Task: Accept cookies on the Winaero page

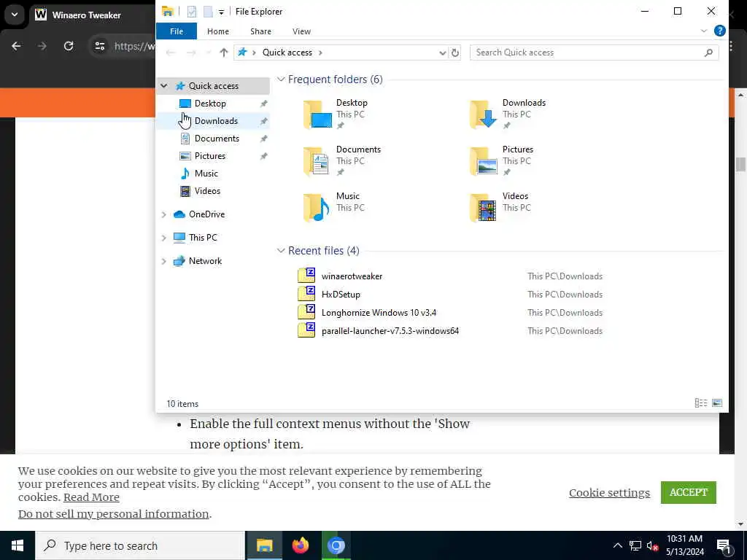Action: click(688, 492)
